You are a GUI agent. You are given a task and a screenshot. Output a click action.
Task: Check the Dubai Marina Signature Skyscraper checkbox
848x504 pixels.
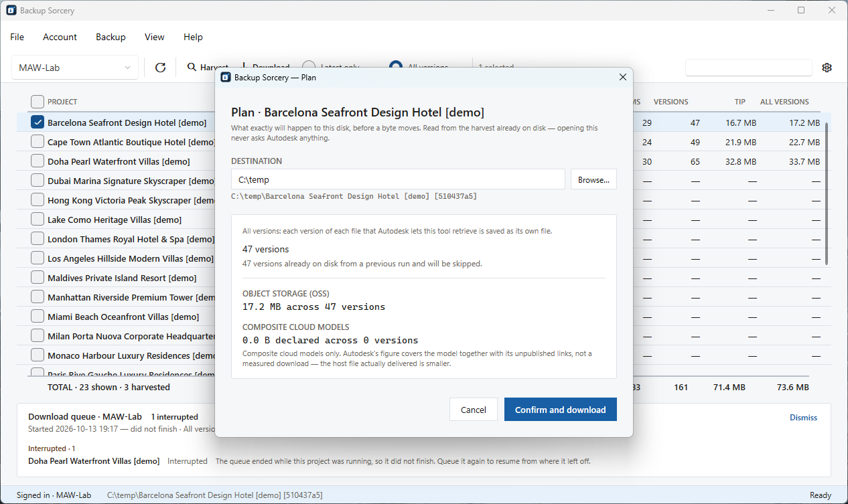coord(38,181)
